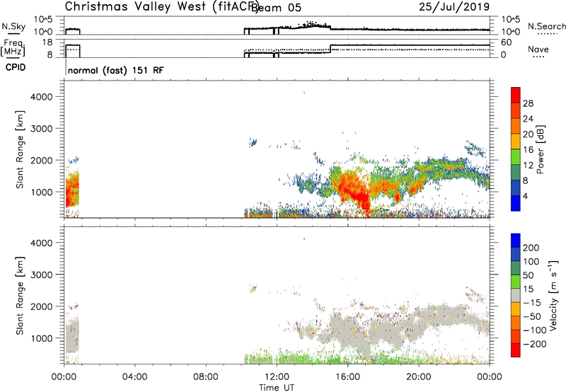Click the '-200' tick on Velocity colorbar
The width and height of the screenshot is (566, 392).
tap(533, 344)
